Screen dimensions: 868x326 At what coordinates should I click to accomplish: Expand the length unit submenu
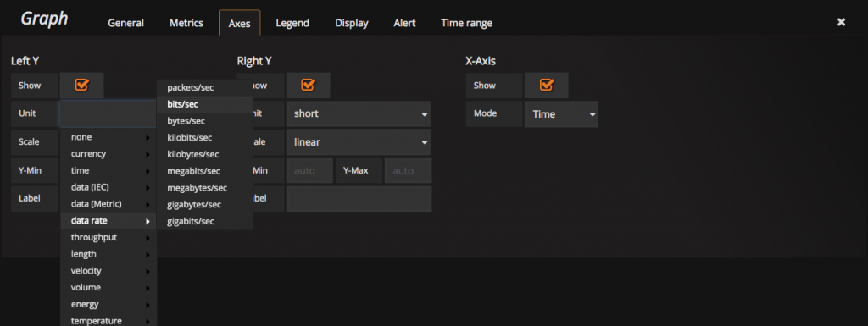click(108, 254)
